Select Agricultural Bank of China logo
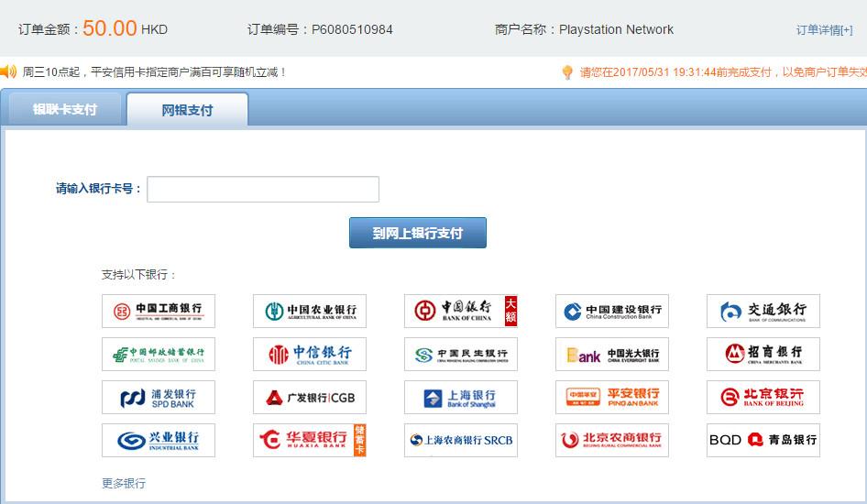867x504 pixels. (x=310, y=312)
